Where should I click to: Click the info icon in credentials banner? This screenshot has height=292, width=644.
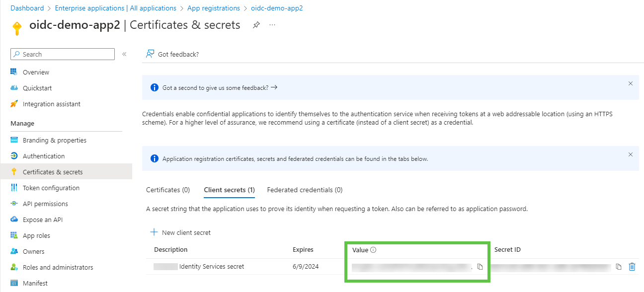154,159
